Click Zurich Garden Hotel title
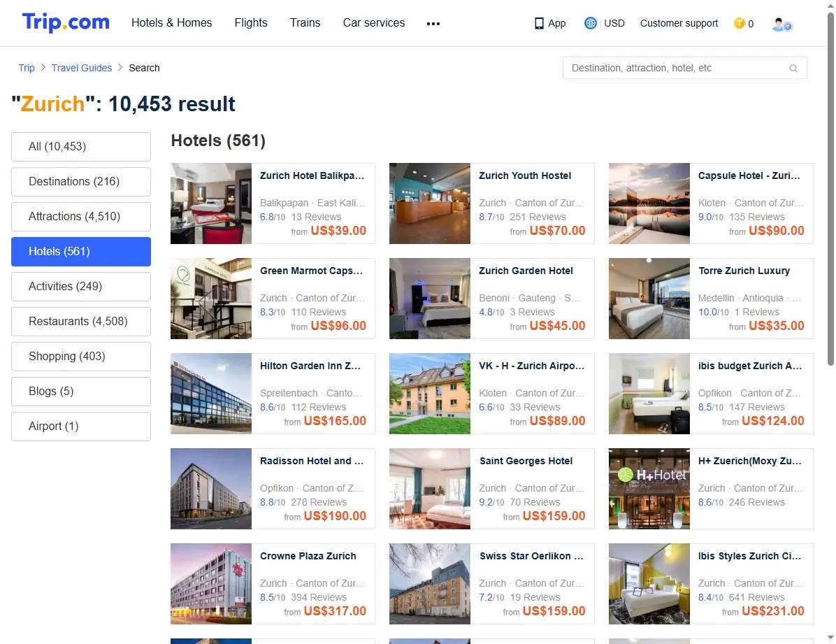This screenshot has width=836, height=644. [526, 271]
